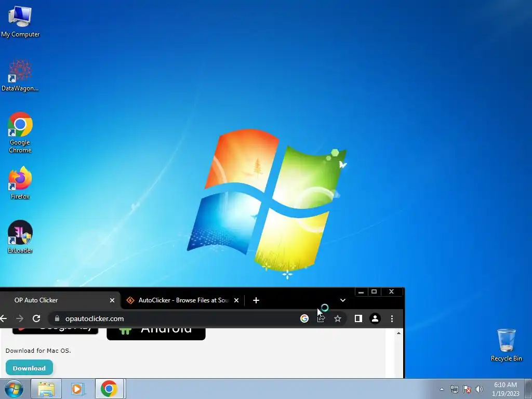The height and width of the screenshot is (399, 532).
Task: Select the DataWagon desktop shortcut
Action: pyautogui.click(x=20, y=75)
